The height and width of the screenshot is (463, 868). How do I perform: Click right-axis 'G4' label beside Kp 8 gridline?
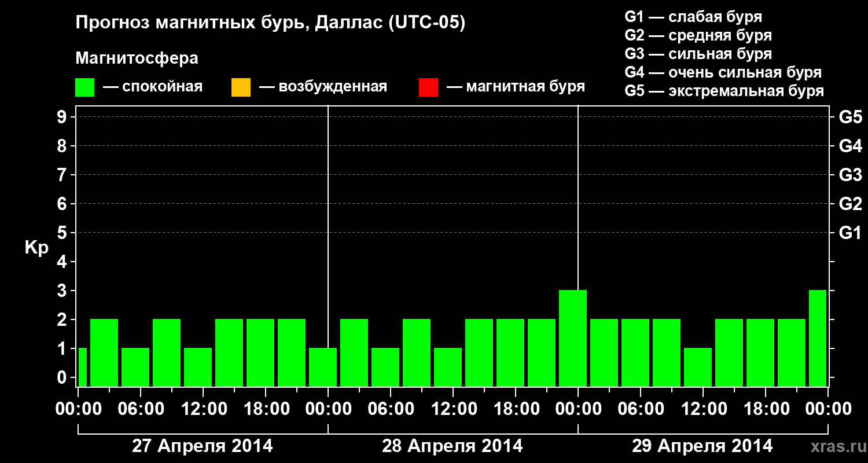tap(850, 146)
